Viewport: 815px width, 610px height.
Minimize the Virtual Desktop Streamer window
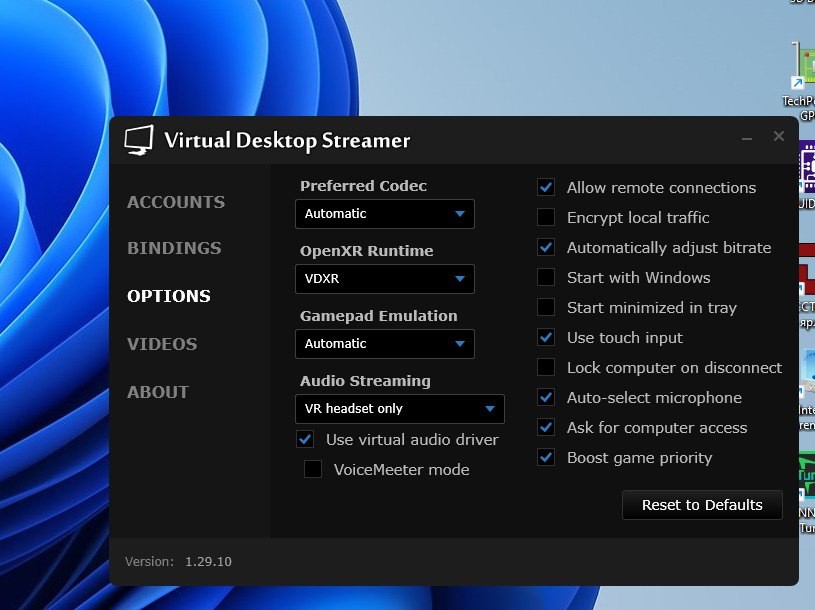tap(747, 138)
